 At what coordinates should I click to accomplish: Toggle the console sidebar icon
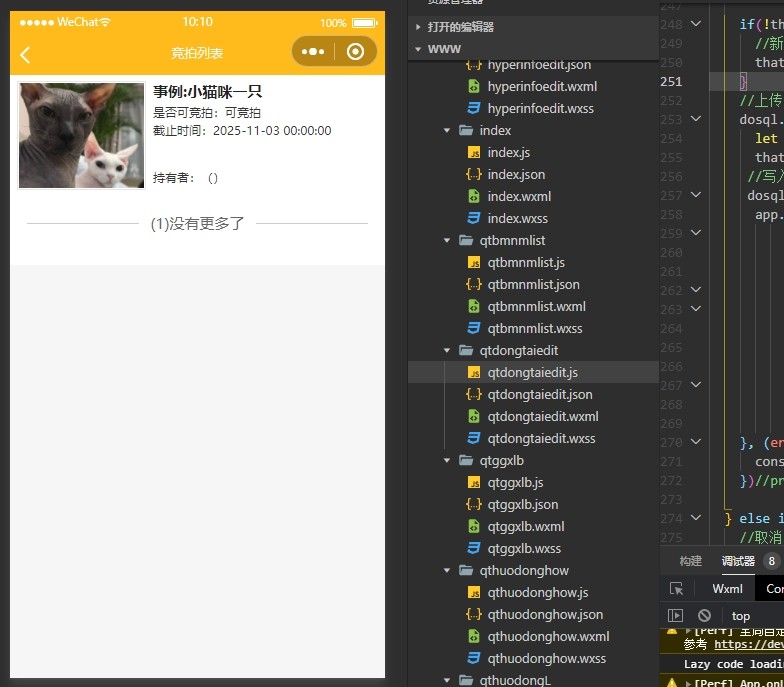[x=675, y=616]
